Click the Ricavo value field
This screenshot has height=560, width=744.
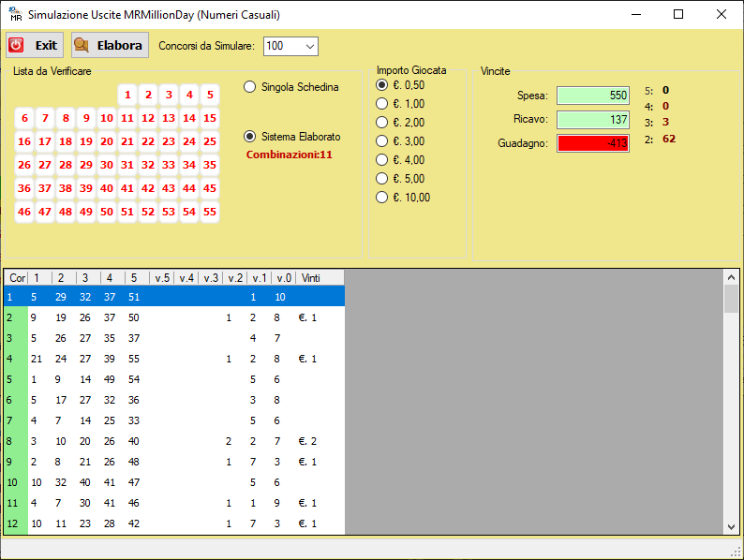(593, 120)
